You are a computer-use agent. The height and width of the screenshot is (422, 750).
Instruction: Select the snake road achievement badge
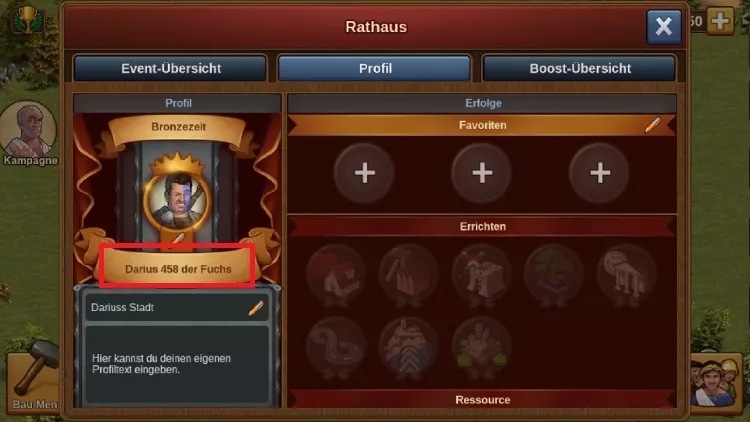[336, 347]
